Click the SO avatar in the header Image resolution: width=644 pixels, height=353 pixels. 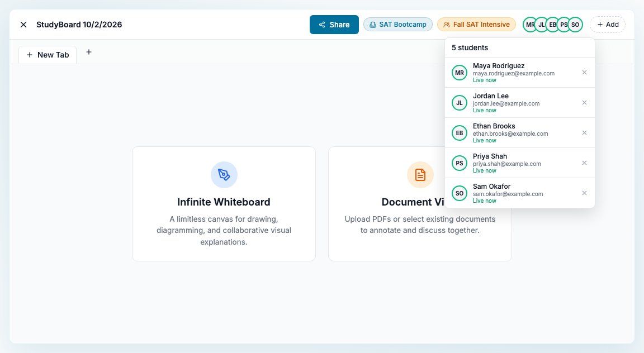[x=575, y=25]
